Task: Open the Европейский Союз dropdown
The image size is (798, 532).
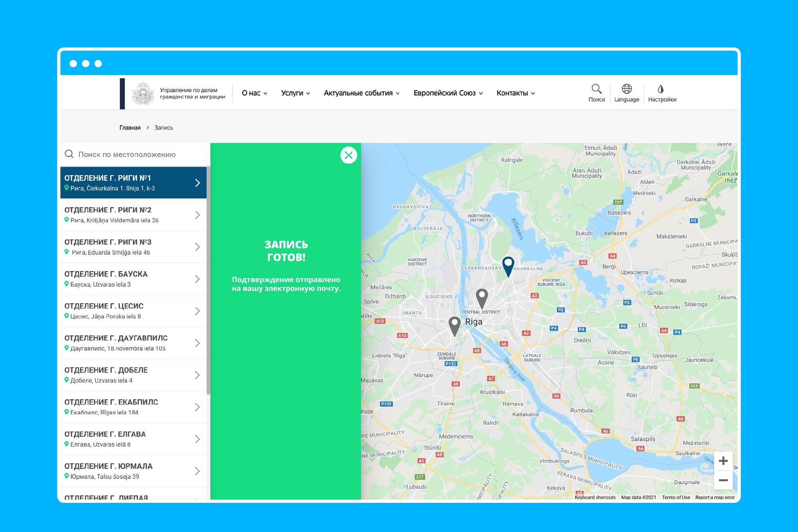Action: 448,93
